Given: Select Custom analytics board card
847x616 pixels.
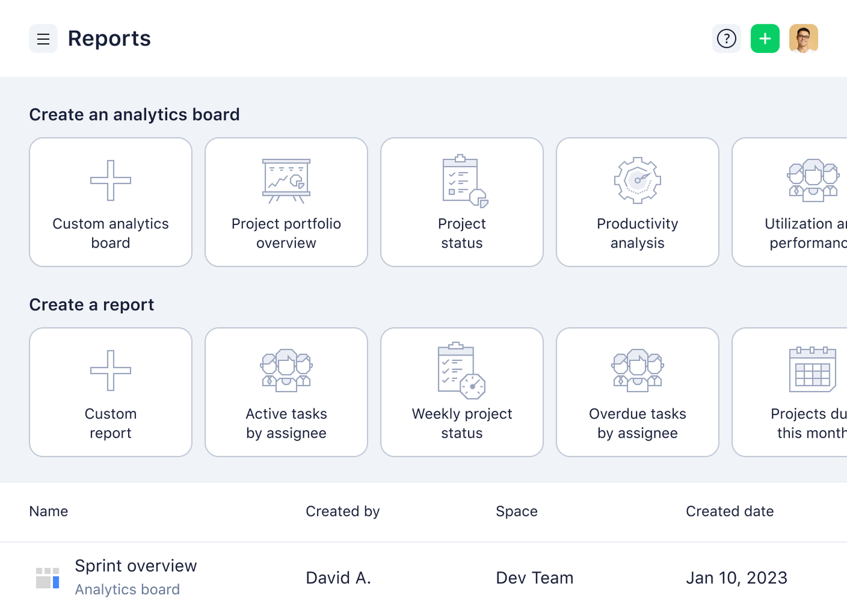Looking at the screenshot, I should tap(111, 202).
